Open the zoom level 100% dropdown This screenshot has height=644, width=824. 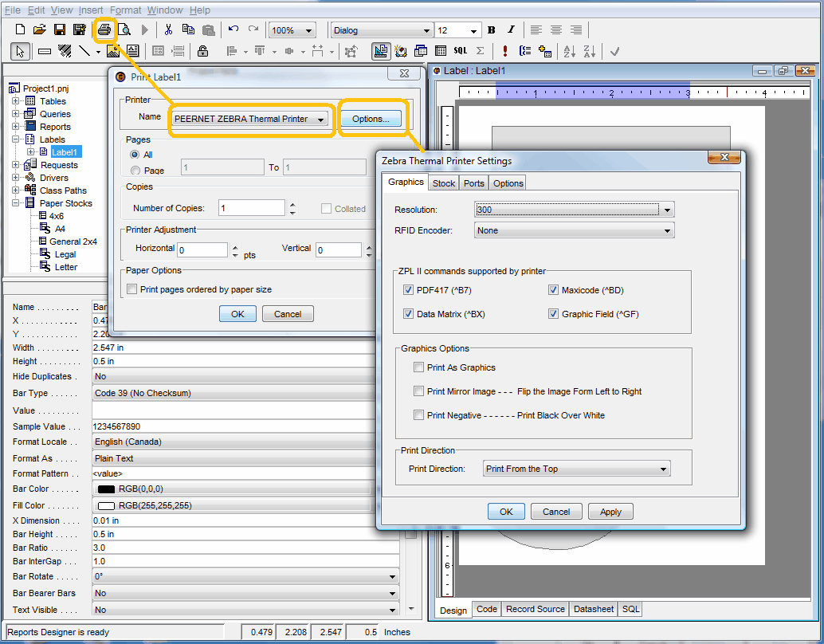(308, 30)
